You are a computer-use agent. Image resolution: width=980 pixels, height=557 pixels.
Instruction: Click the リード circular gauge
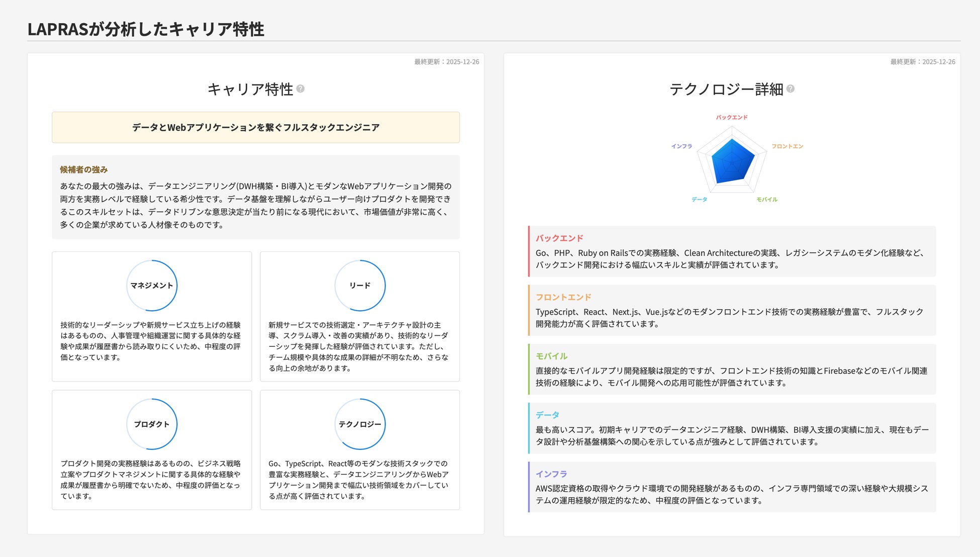[x=360, y=286]
